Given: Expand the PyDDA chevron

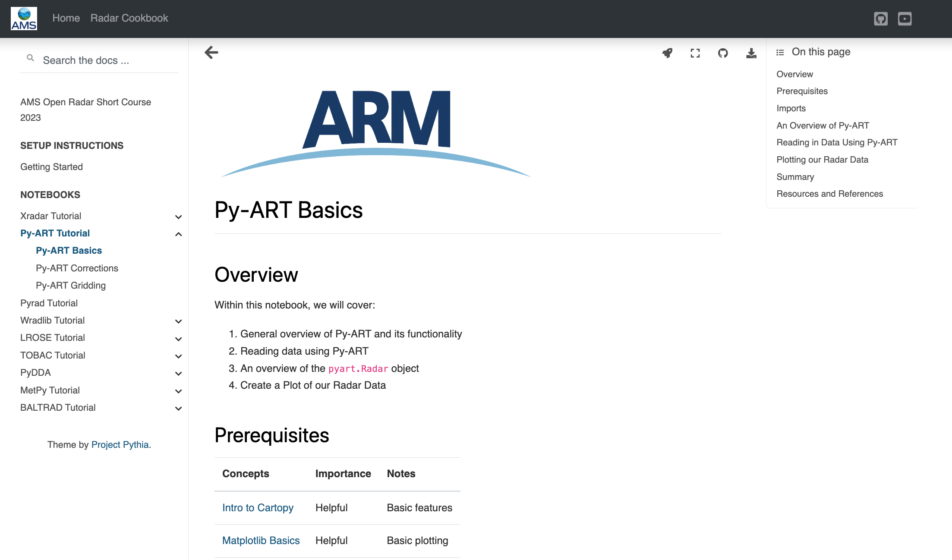Looking at the screenshot, I should (178, 373).
